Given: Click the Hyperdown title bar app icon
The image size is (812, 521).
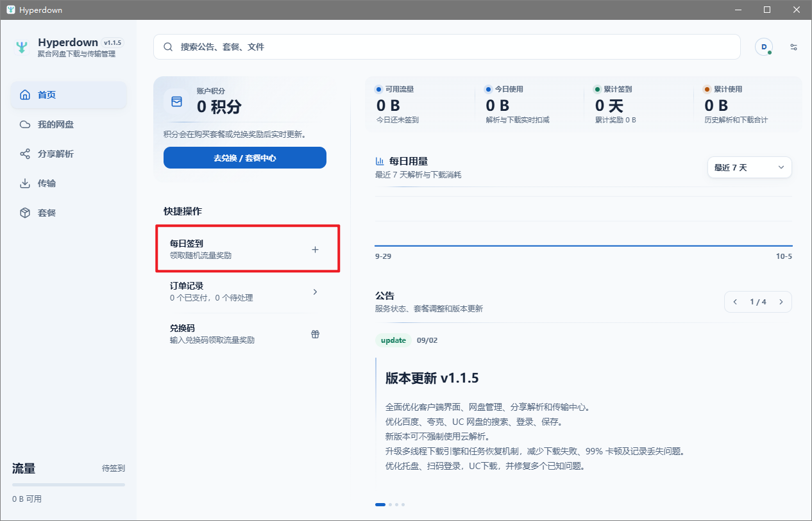Looking at the screenshot, I should coord(10,10).
